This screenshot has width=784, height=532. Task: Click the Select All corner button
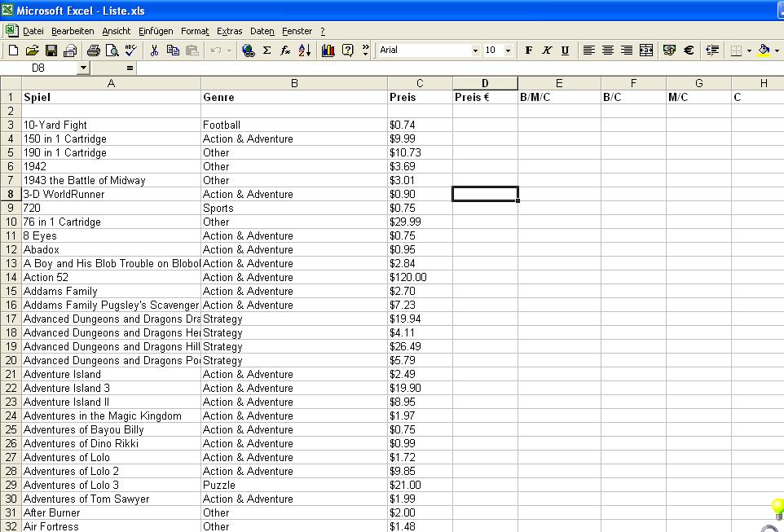tap(11, 83)
